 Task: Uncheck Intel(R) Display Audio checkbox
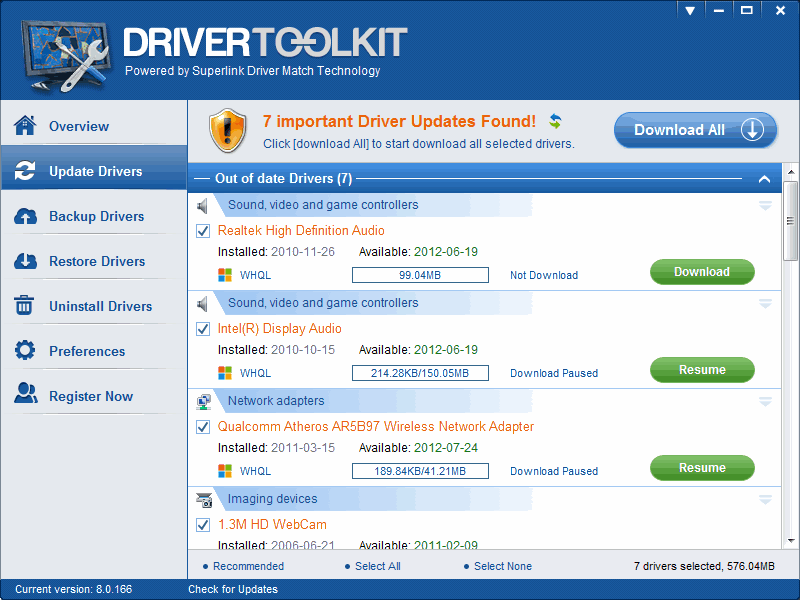click(x=203, y=329)
